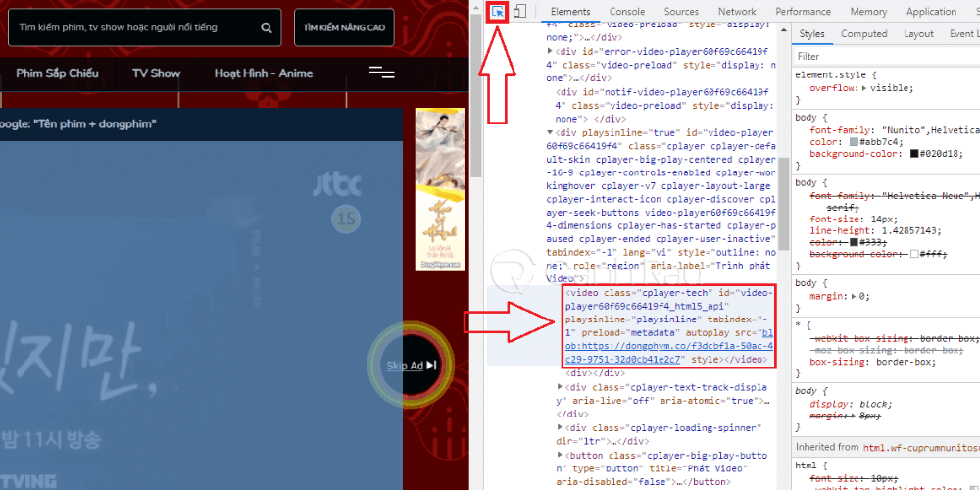The height and width of the screenshot is (490, 980).
Task: Toggle the device toolbar icon
Action: (520, 11)
